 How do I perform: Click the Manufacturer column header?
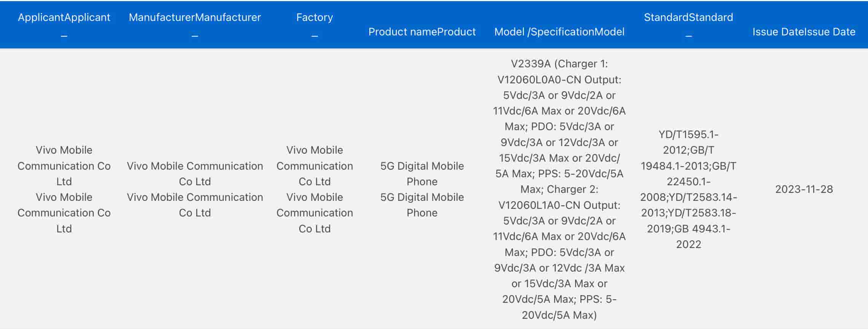tap(195, 17)
